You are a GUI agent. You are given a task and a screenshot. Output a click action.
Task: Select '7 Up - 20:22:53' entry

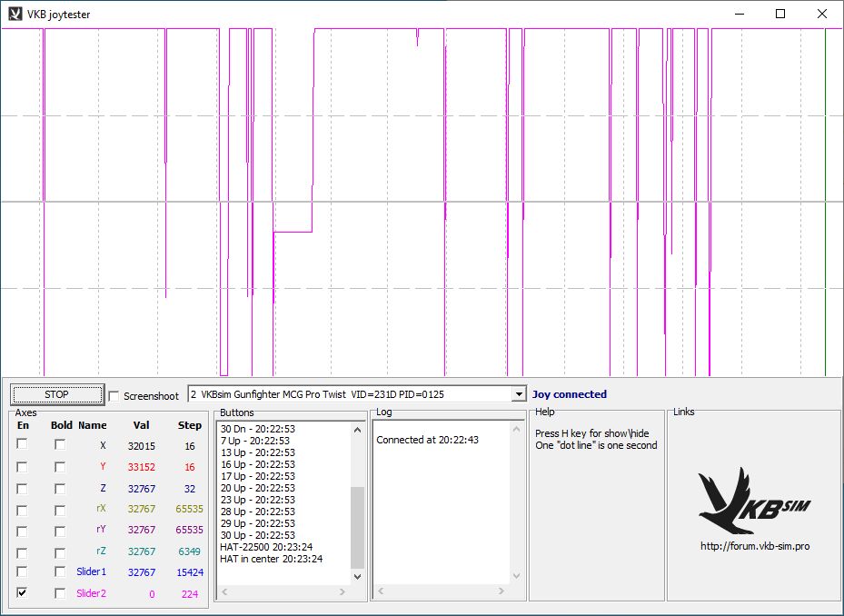[x=255, y=441]
